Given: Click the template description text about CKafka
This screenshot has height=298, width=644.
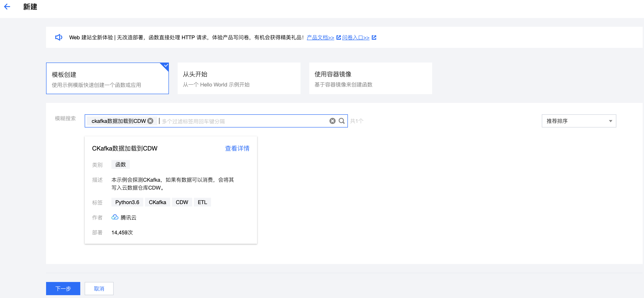Looking at the screenshot, I should click(172, 184).
